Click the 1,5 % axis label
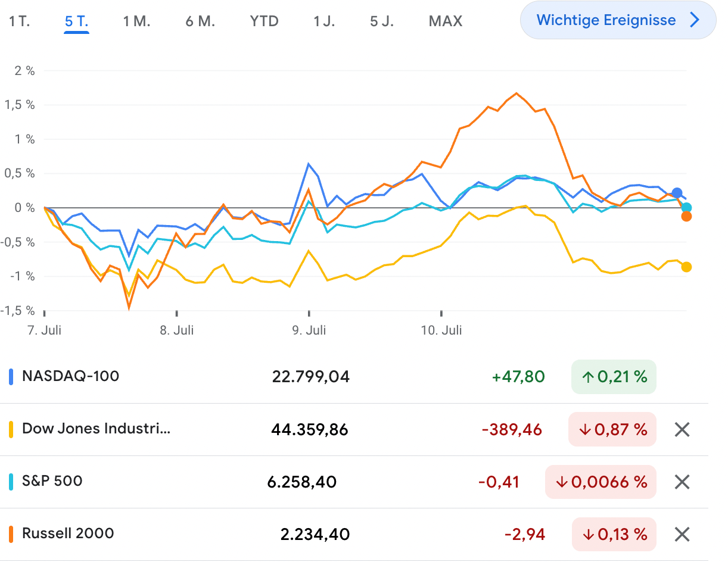 coord(20,105)
